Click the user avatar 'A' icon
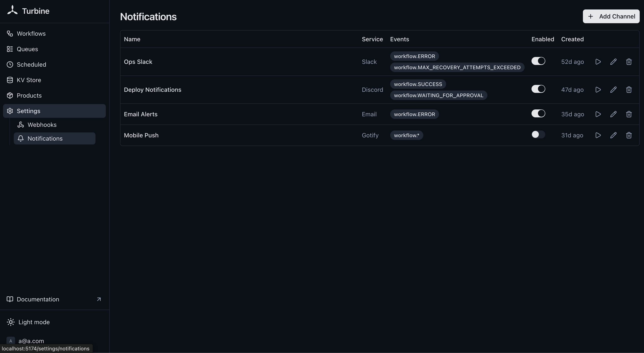This screenshot has width=644, height=353. 11,341
